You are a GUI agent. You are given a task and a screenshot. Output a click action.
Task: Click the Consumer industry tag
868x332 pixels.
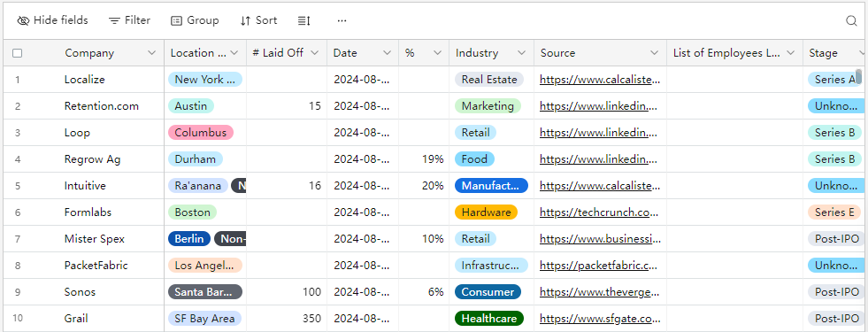[488, 292]
